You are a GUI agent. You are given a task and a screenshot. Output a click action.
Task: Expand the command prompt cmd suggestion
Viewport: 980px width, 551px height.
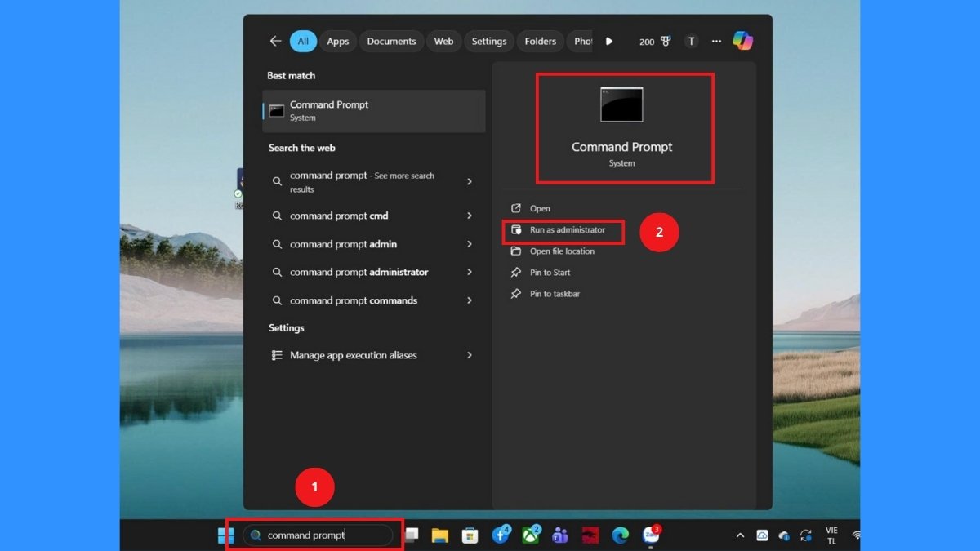coord(470,216)
